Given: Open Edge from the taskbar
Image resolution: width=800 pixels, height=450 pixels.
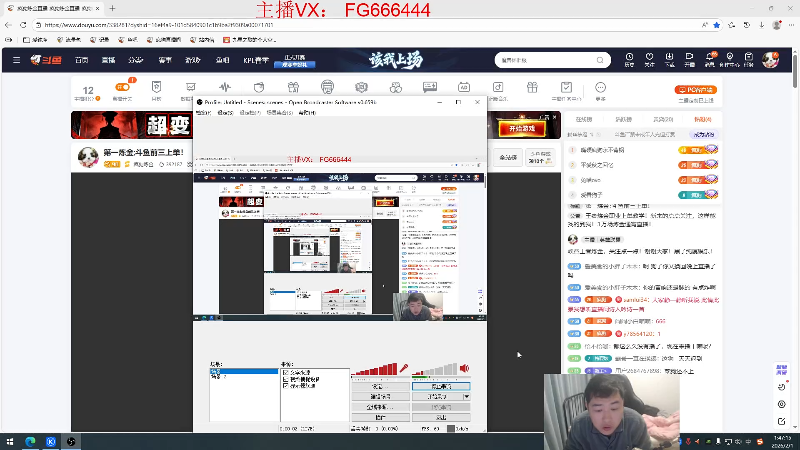Looking at the screenshot, I should [x=30, y=441].
